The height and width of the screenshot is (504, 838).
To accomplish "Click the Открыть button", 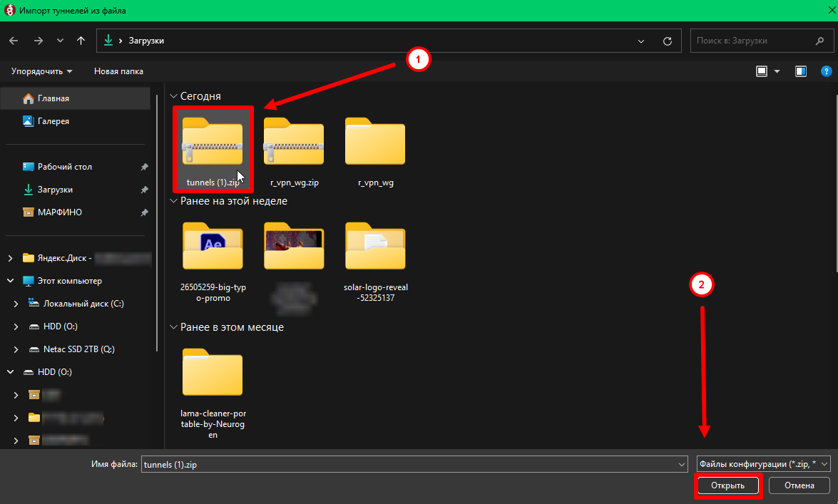I will [x=727, y=485].
